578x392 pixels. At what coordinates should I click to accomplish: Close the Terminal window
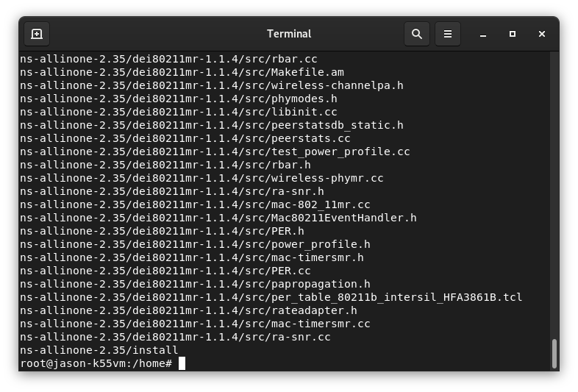coord(541,34)
